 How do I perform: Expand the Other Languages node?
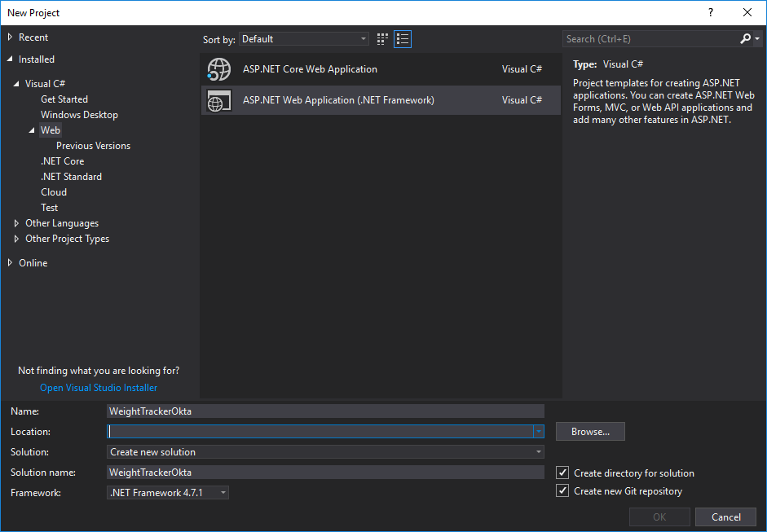coord(18,223)
